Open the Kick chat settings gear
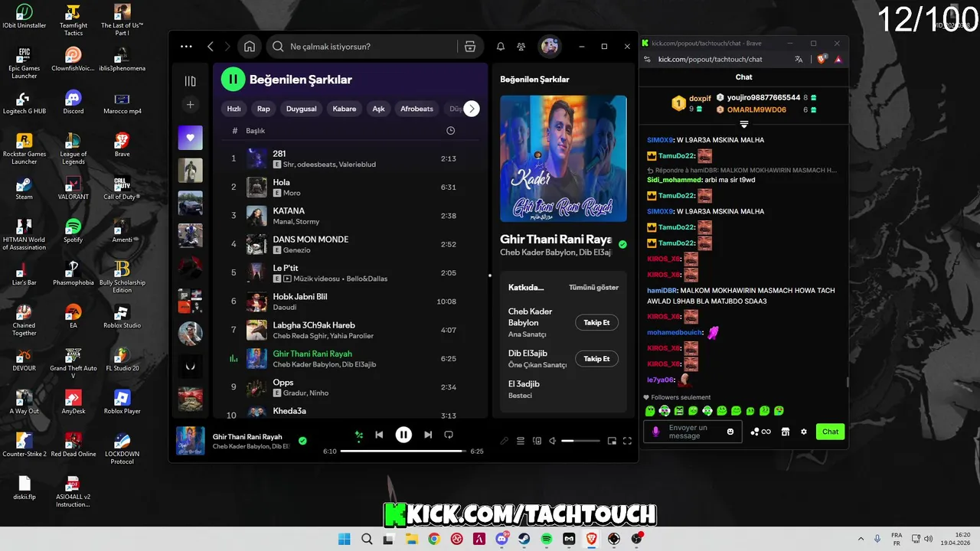 point(804,432)
